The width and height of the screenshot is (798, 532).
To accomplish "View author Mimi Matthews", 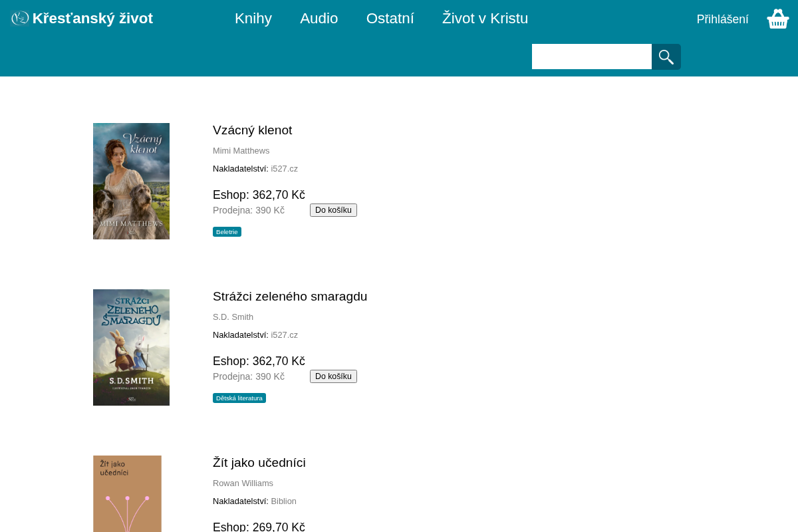I will pos(241,151).
